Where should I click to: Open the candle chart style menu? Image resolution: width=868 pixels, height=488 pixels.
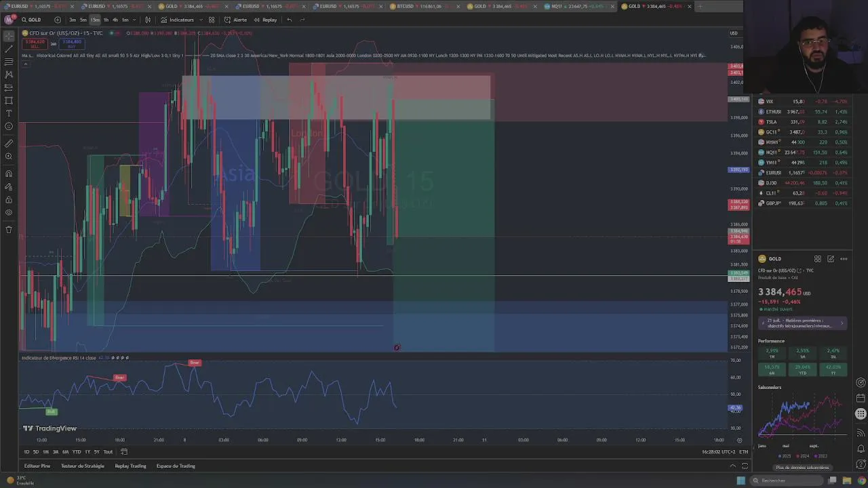tap(148, 20)
